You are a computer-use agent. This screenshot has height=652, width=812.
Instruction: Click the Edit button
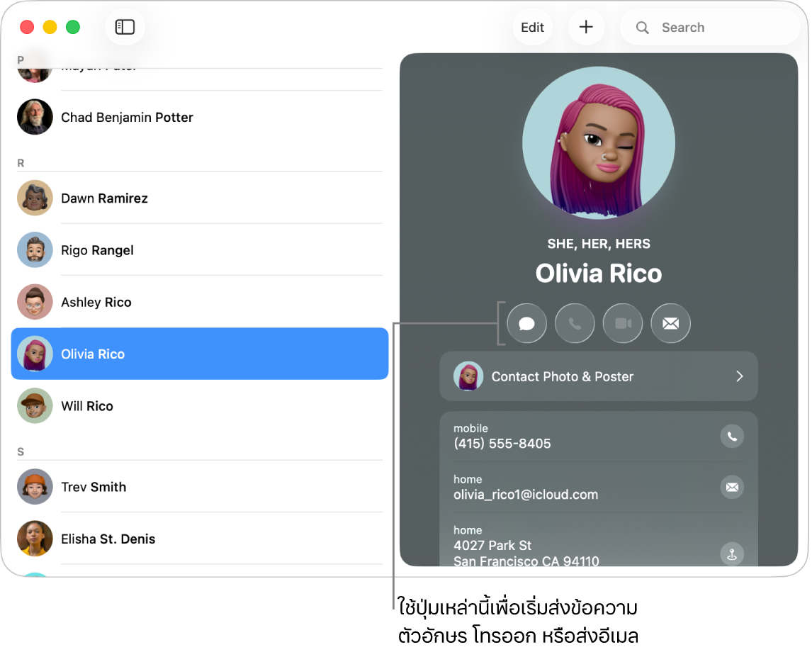coord(532,28)
